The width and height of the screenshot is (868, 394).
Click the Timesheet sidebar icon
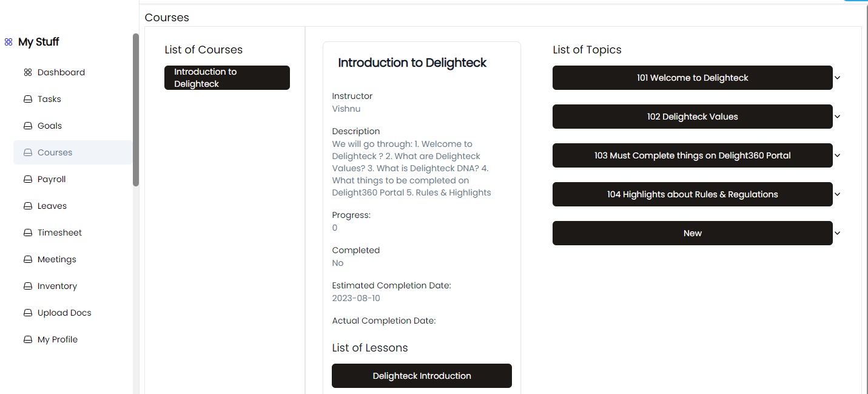[x=27, y=233]
